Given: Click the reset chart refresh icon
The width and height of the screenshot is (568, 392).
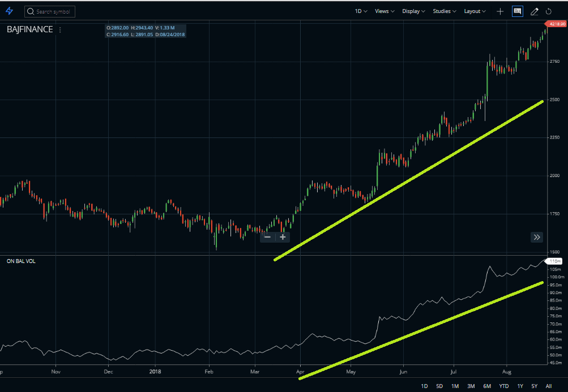Looking at the screenshot, I should click(x=548, y=11).
